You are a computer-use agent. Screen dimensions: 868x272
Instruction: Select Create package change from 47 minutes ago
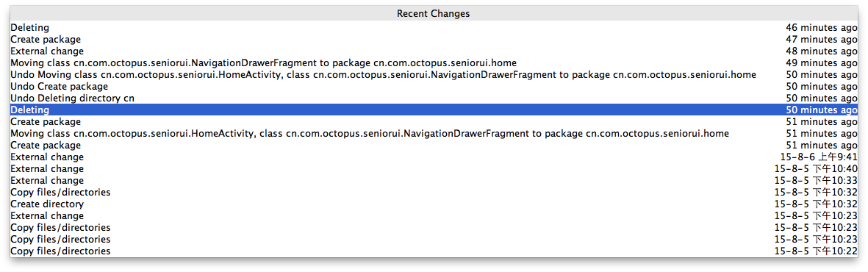[434, 40]
